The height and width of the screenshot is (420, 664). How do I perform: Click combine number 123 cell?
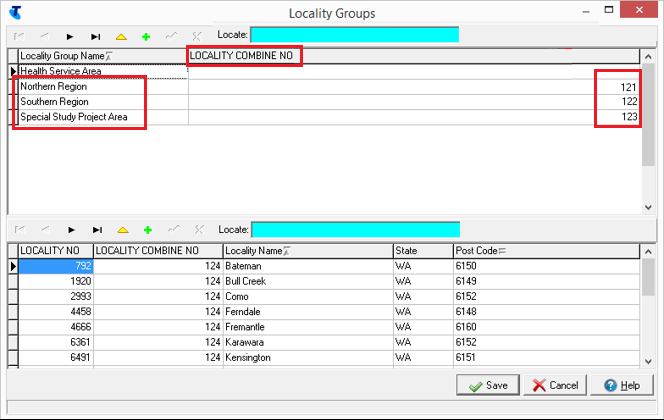click(x=414, y=117)
